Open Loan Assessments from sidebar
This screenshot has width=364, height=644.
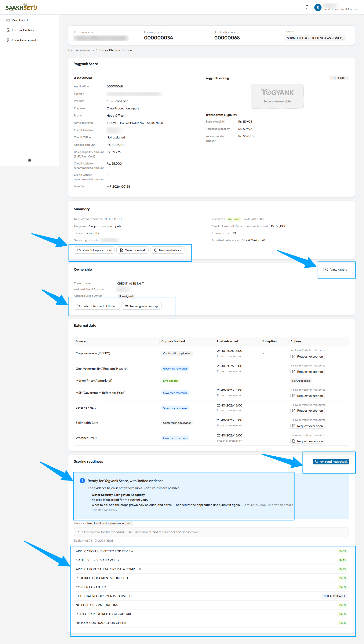click(24, 40)
